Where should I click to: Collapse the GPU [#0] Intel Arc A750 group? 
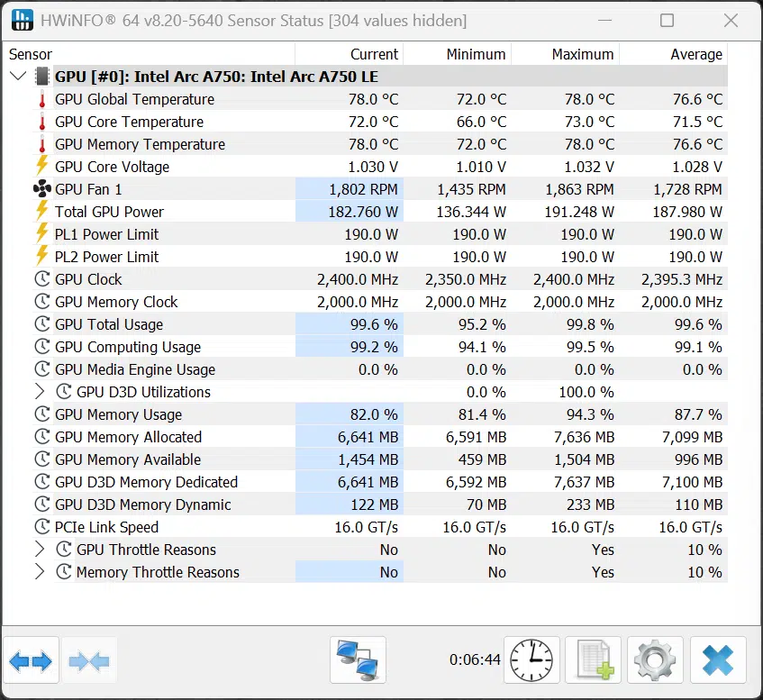(x=19, y=76)
